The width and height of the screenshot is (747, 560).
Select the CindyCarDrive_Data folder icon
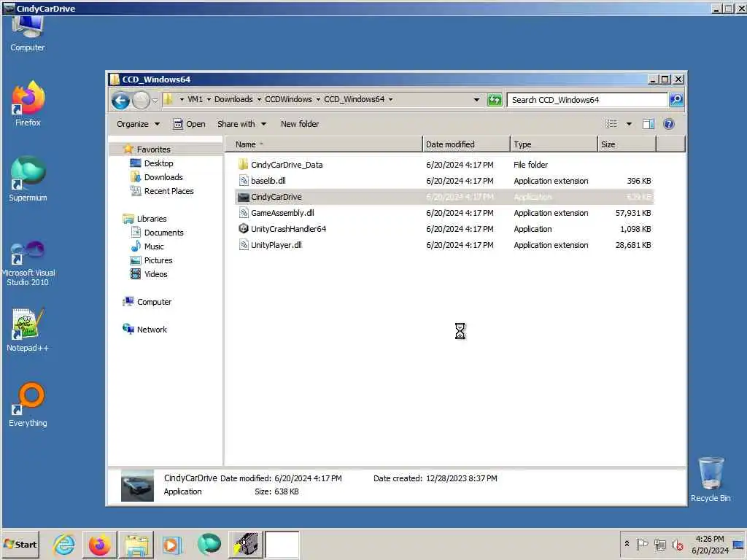(x=243, y=165)
